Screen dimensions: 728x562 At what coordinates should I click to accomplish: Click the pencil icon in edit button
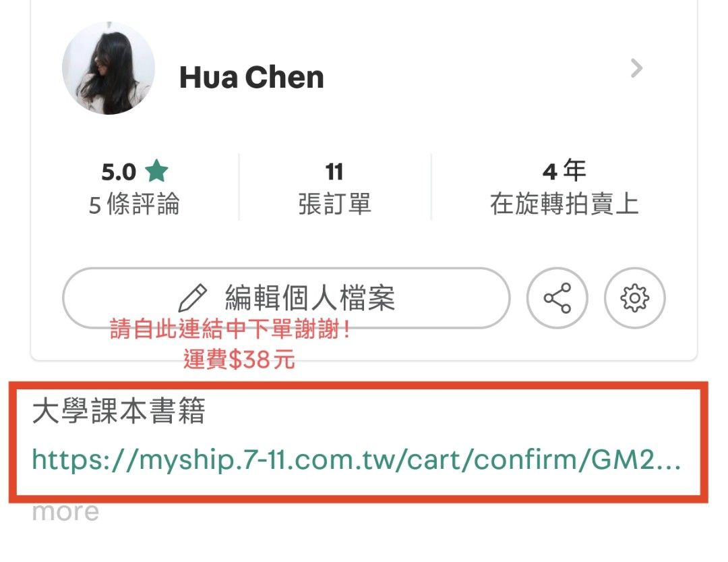coord(193,298)
